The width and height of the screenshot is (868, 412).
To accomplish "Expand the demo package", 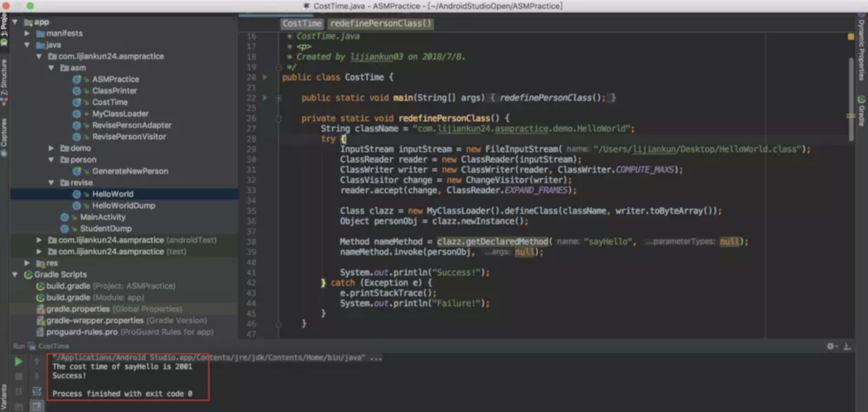I will [51, 148].
